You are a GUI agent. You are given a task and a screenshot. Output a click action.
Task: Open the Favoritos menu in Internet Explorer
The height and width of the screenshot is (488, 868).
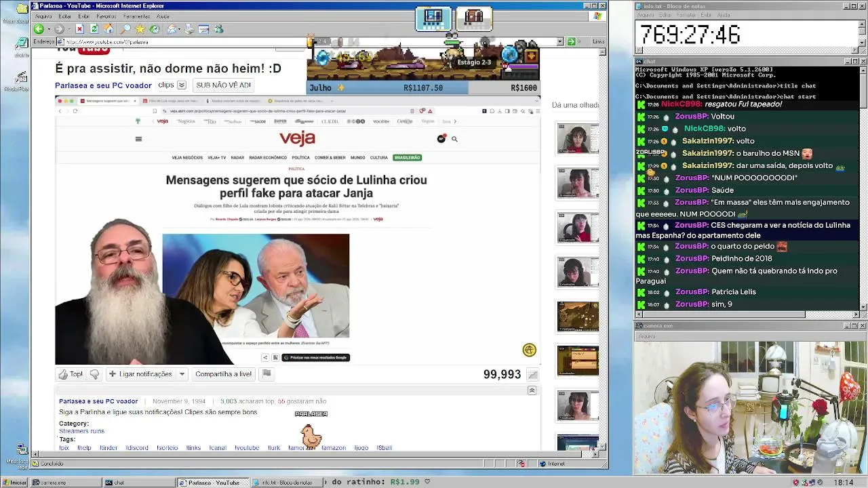tap(106, 16)
